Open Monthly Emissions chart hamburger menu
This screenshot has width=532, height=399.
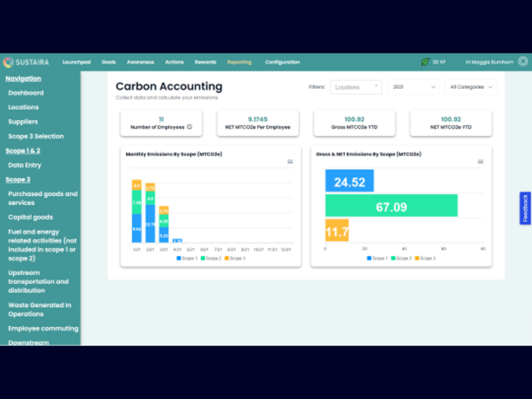click(290, 161)
